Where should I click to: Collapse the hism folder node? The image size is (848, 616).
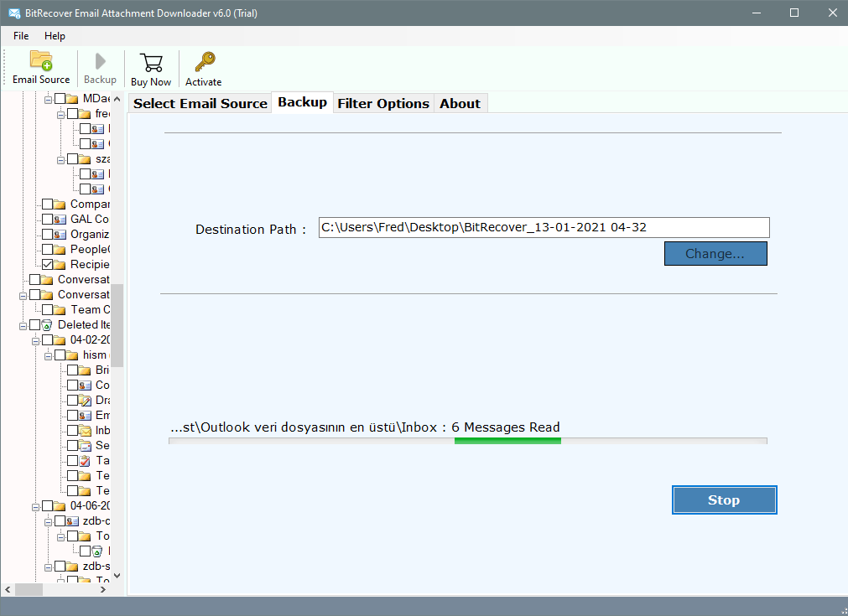tap(48, 356)
